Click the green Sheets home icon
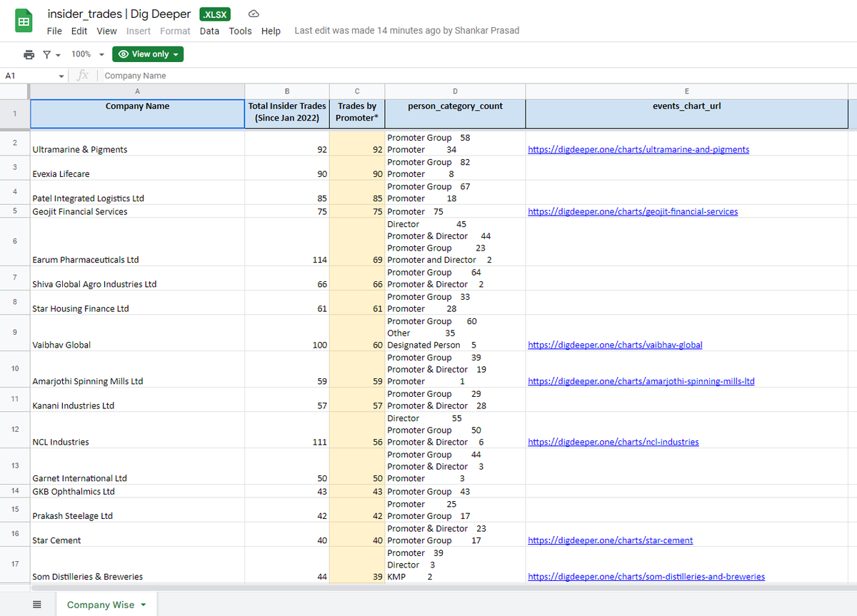Screen dimensions: 857x616 24,19
